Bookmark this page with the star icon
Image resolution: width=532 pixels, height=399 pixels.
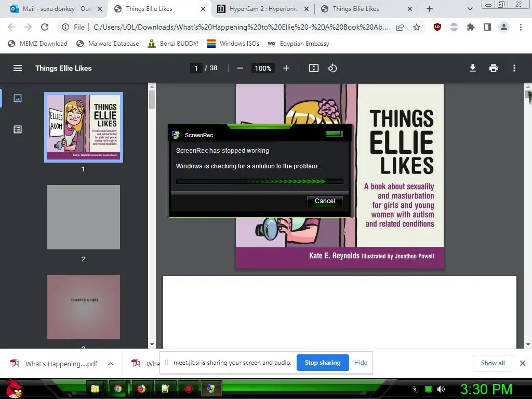coord(417,27)
